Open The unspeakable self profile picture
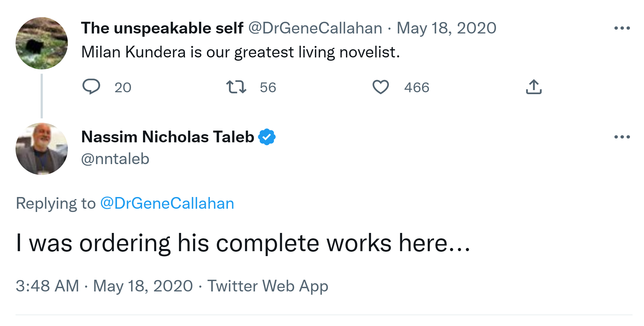 pos(42,43)
